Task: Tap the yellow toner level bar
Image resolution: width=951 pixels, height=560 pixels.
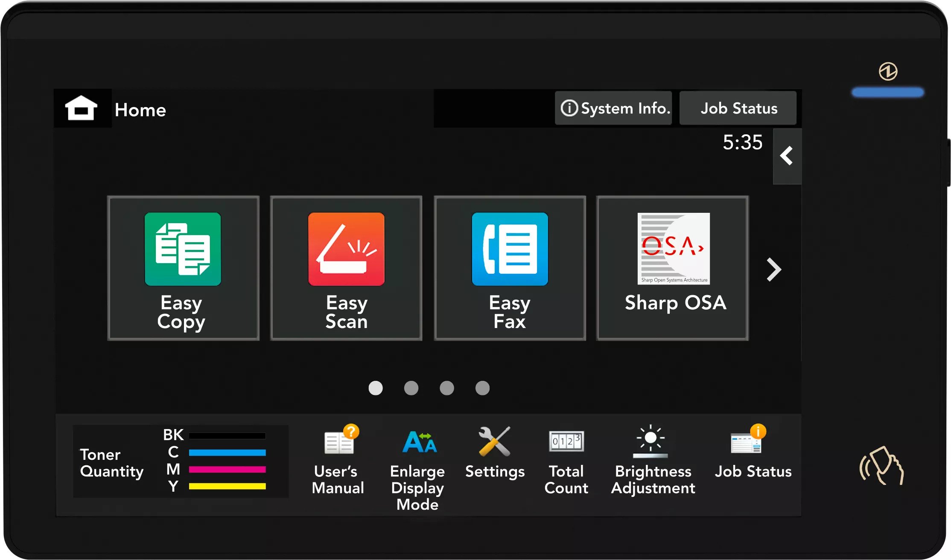Action: 227,486
